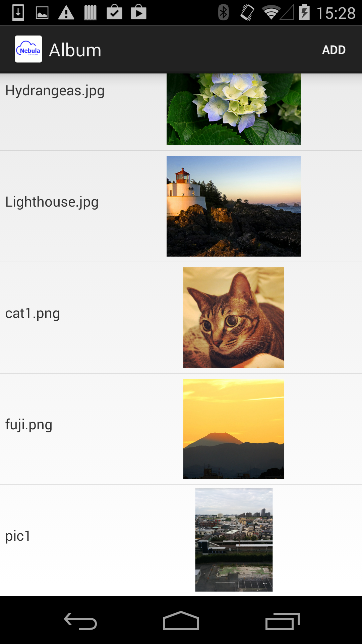Select the Lighthouse.jpg file name label
The image size is (362, 644).
pos(52,202)
